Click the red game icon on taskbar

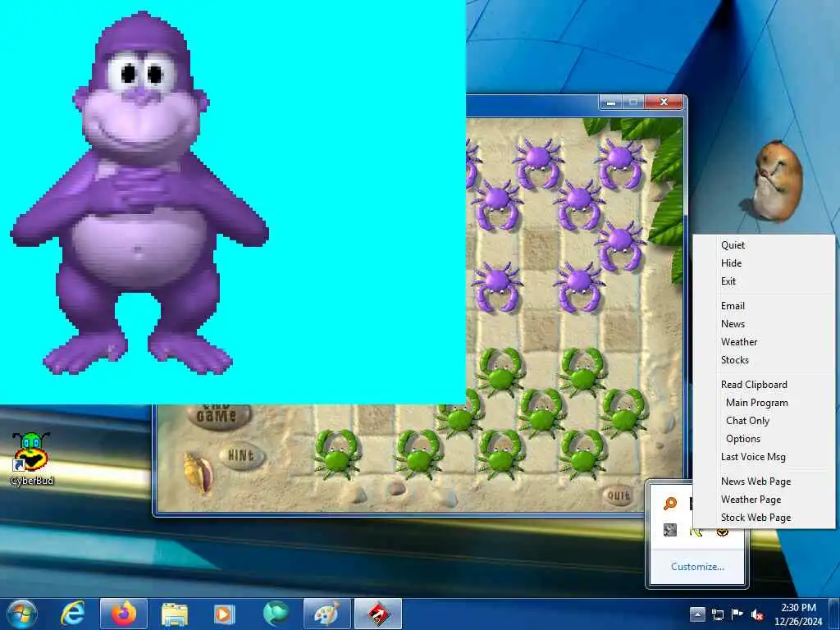tap(378, 614)
